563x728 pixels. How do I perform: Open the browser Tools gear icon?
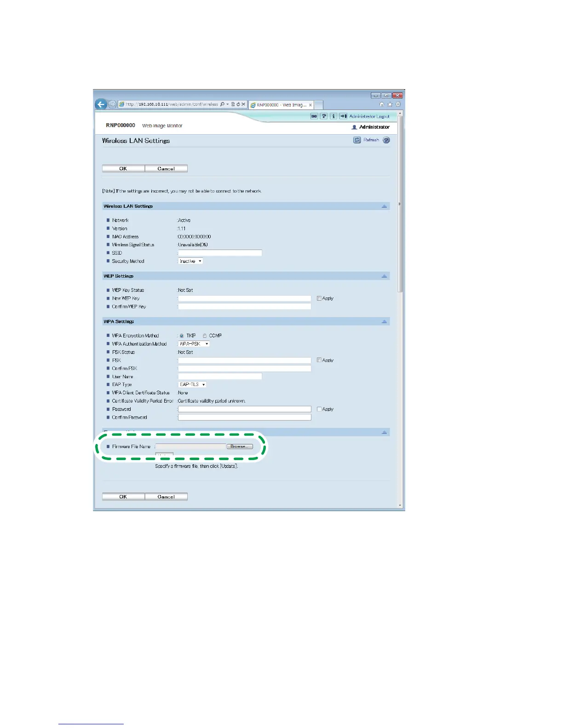tap(398, 105)
